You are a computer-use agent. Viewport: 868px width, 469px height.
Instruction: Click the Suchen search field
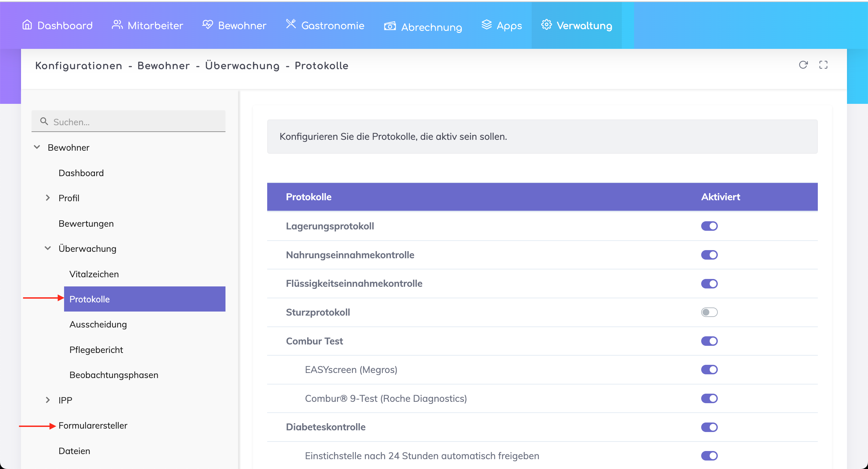136,122
